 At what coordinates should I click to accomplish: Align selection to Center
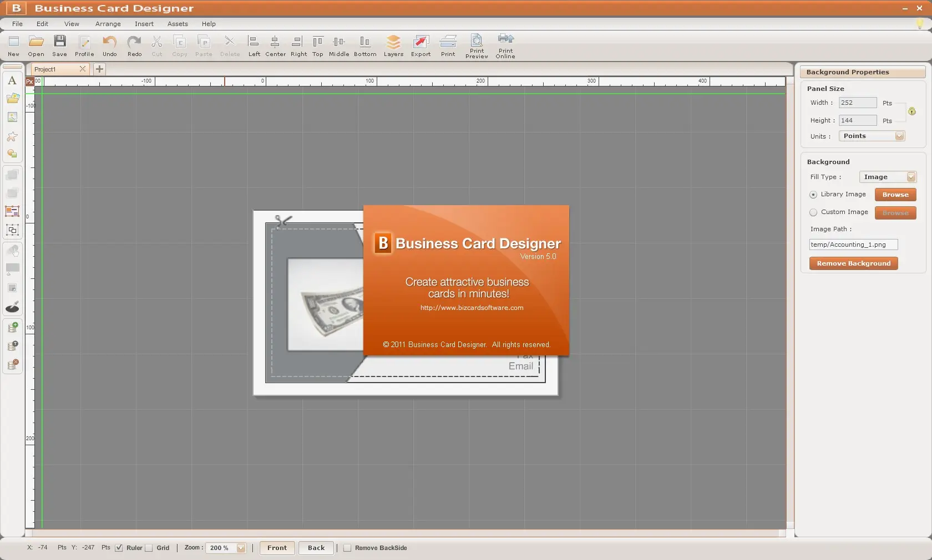(275, 45)
